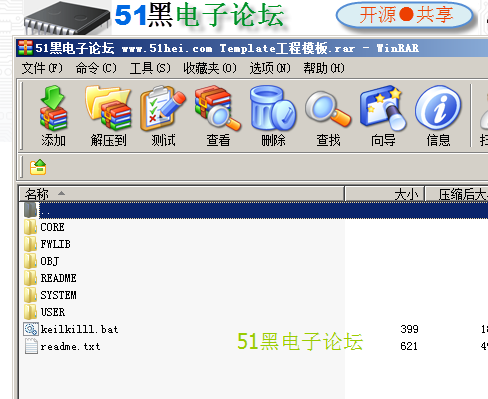Image resolution: width=488 pixels, height=399 pixels.
Task: Open the Tools (工具) menu
Action: pos(150,68)
